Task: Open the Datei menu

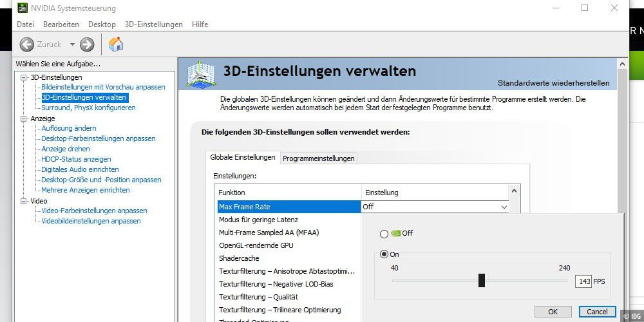Action: (x=26, y=24)
